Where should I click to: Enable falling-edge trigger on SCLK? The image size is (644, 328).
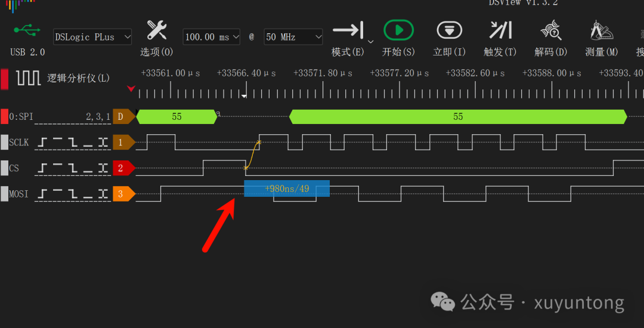tap(72, 143)
